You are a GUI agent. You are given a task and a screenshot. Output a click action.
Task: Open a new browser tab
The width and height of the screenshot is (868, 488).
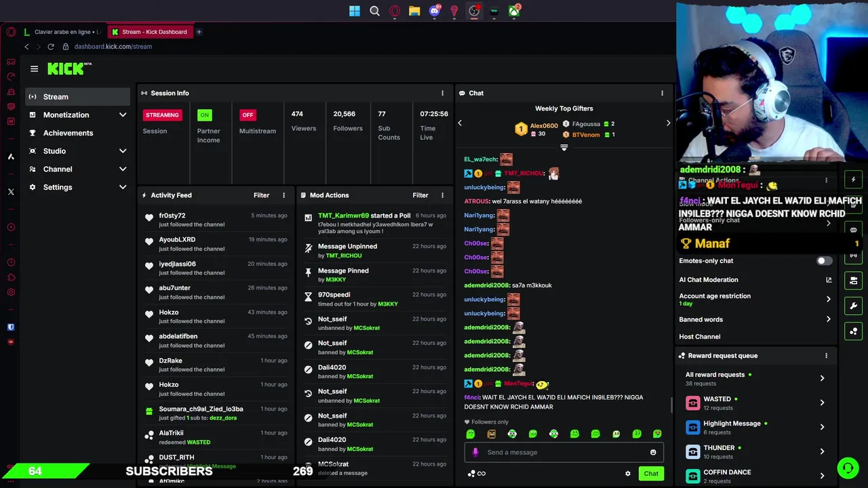(x=199, y=32)
